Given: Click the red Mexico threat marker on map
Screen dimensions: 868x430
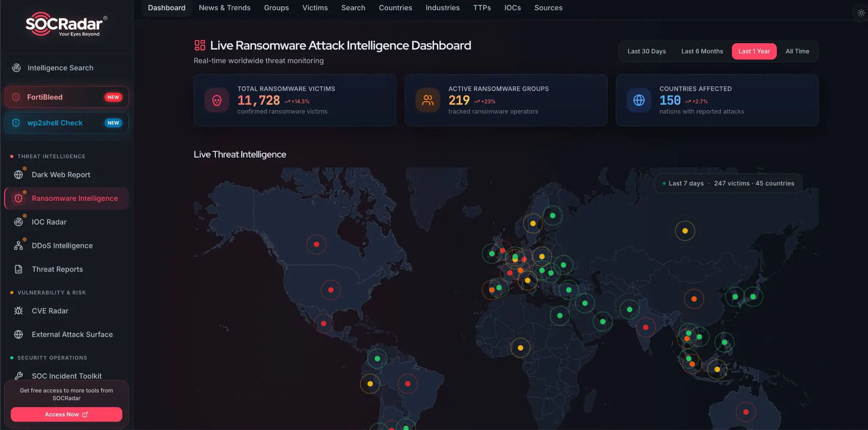Looking at the screenshot, I should tap(323, 324).
